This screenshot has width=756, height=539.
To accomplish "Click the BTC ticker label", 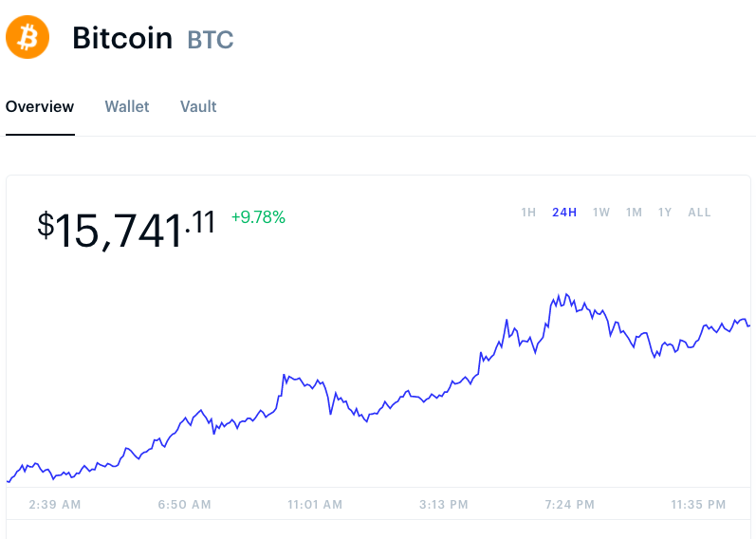I will 211,40.
